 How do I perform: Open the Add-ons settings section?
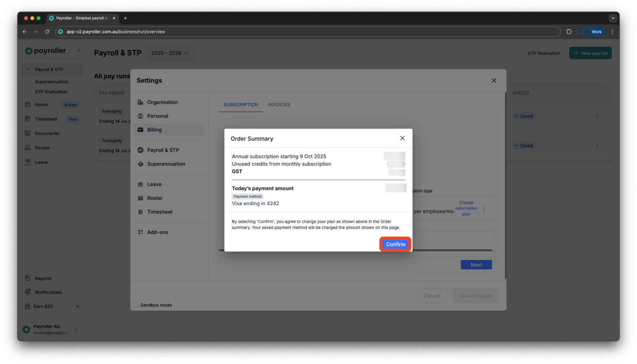[158, 232]
